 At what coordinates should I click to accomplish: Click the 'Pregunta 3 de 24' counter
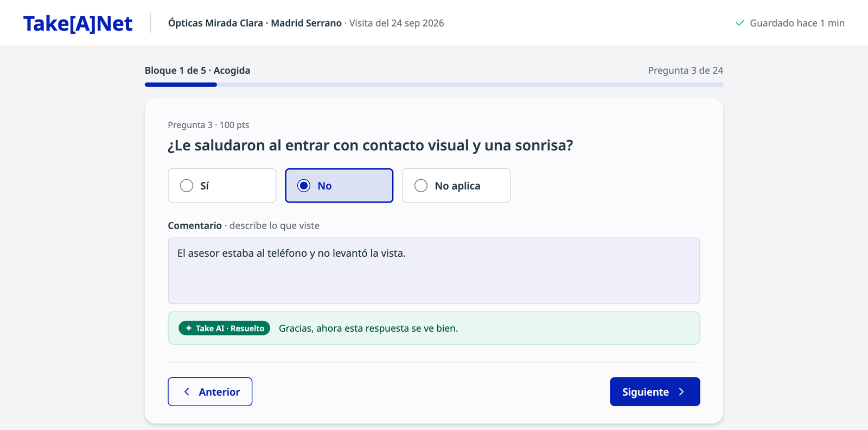686,71
